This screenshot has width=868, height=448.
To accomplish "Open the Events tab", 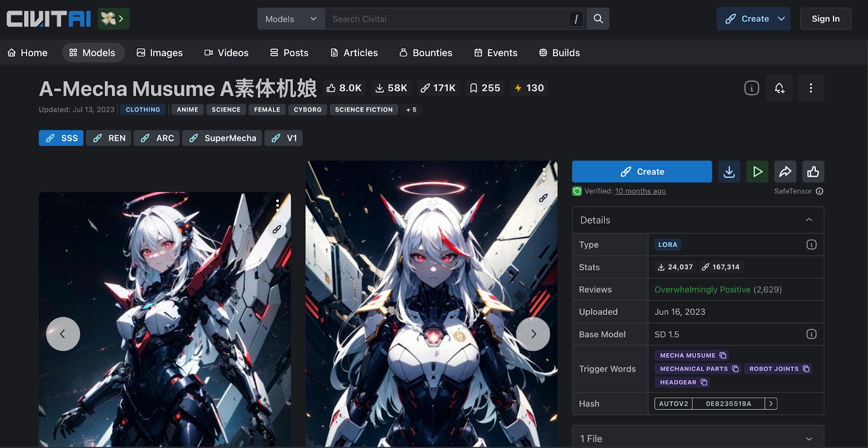I will (496, 53).
